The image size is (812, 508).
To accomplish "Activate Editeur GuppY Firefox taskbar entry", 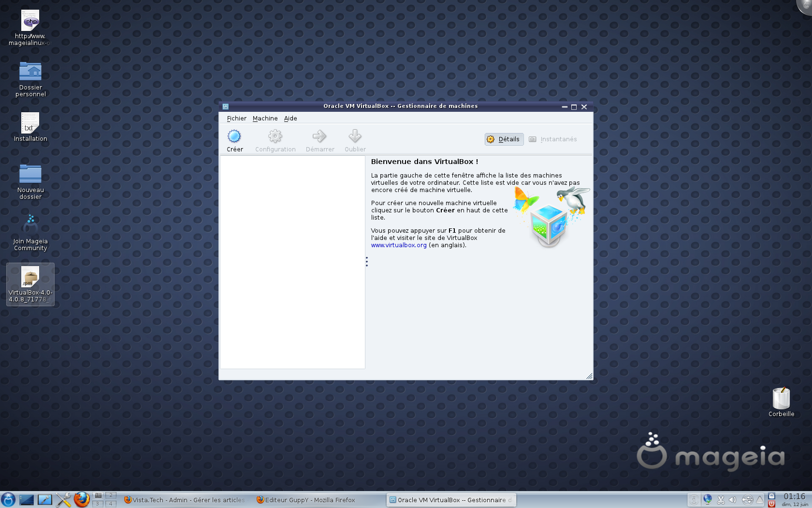I will pyautogui.click(x=319, y=500).
